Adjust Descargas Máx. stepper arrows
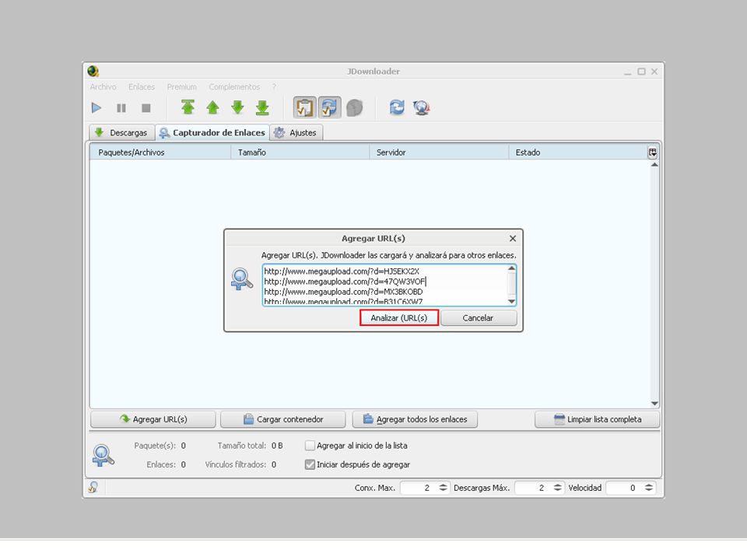The image size is (747, 560). (x=557, y=488)
